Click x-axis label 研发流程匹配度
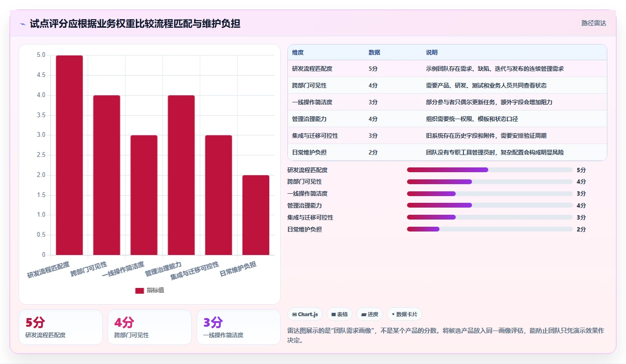 48,270
